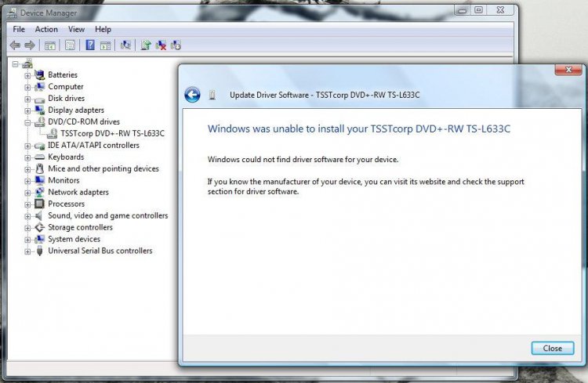Expand the Display adapters node
The image size is (588, 383).
point(27,111)
